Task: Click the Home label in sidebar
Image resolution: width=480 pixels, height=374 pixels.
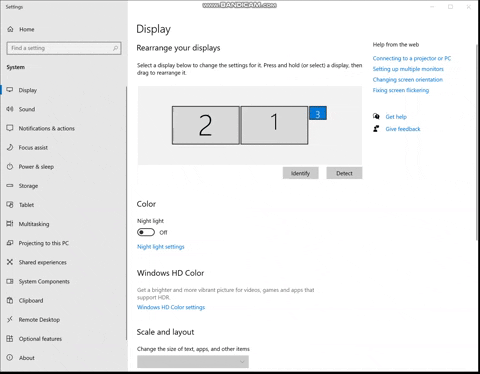Action: pyautogui.click(x=27, y=29)
